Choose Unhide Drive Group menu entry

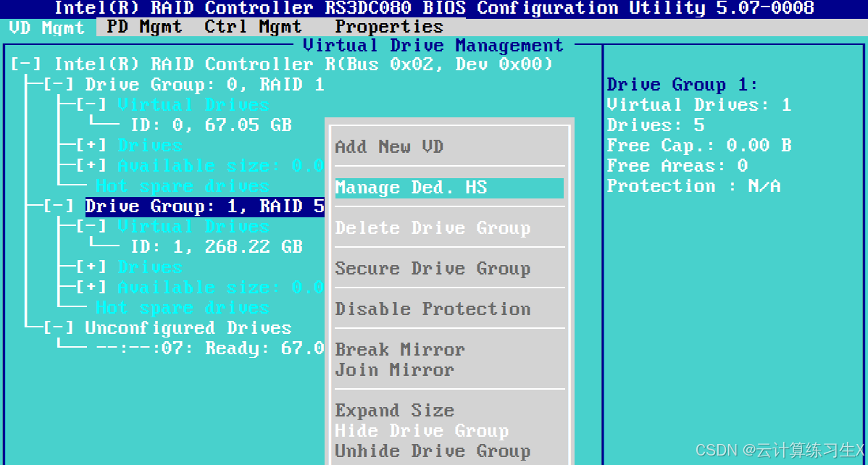click(433, 452)
